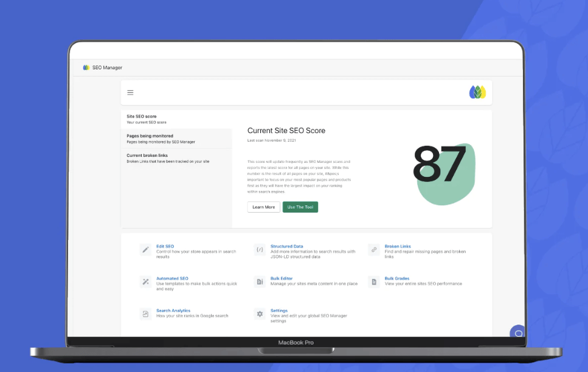Click "Use templates to make bulk actions" description
This screenshot has height=372, width=588.
click(196, 286)
